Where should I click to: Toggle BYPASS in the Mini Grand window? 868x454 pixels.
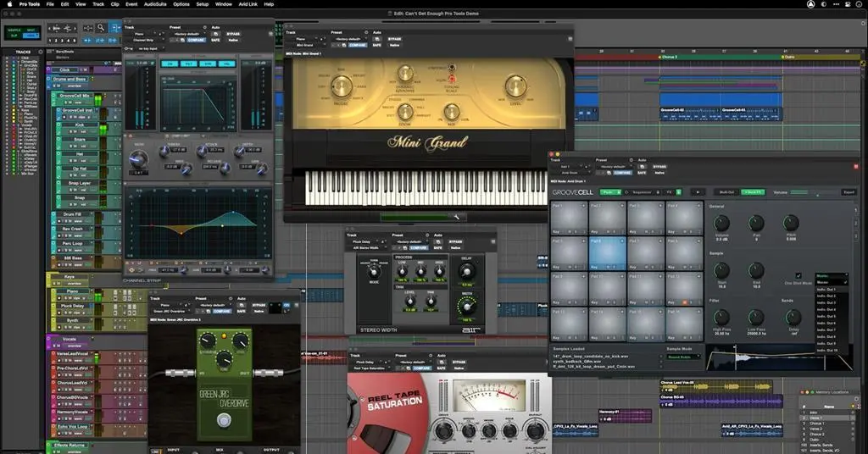click(394, 39)
